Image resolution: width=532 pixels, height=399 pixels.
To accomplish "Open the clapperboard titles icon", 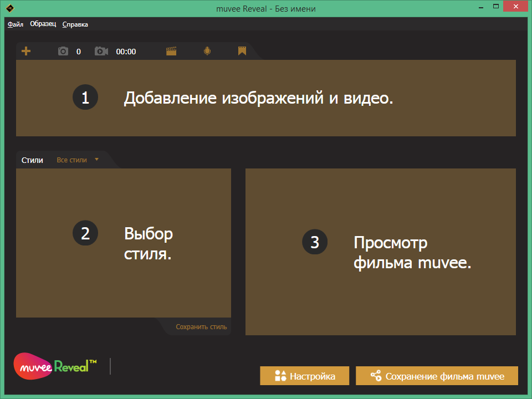I will (171, 51).
